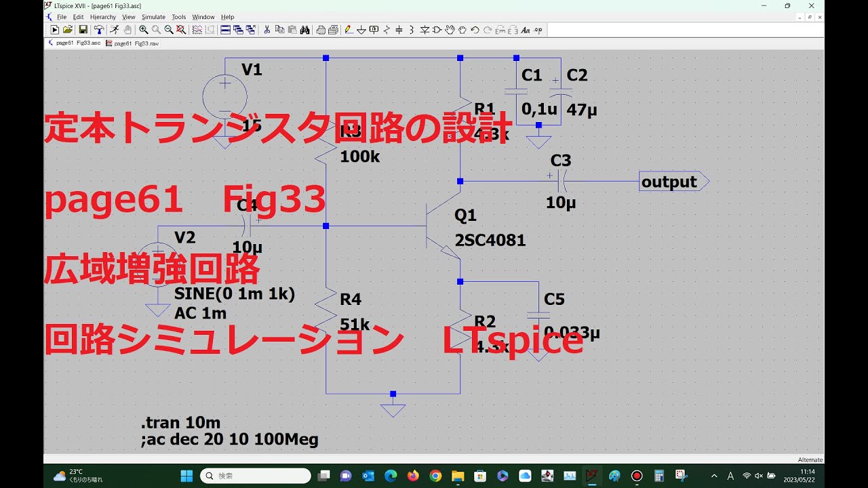Place a capacitor from the toolbar
Screen dimensions: 868x488
pos(399,30)
